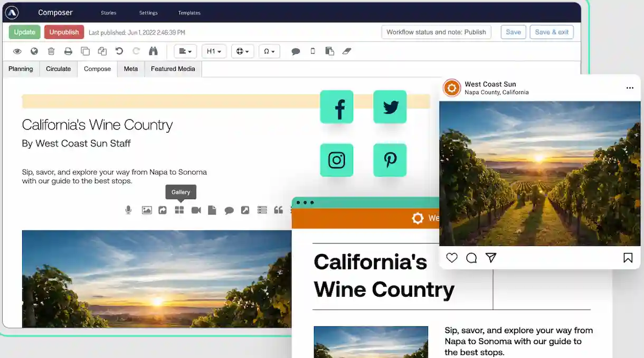644x358 pixels.
Task: Insert audio with the microphone icon
Action: coord(128,210)
